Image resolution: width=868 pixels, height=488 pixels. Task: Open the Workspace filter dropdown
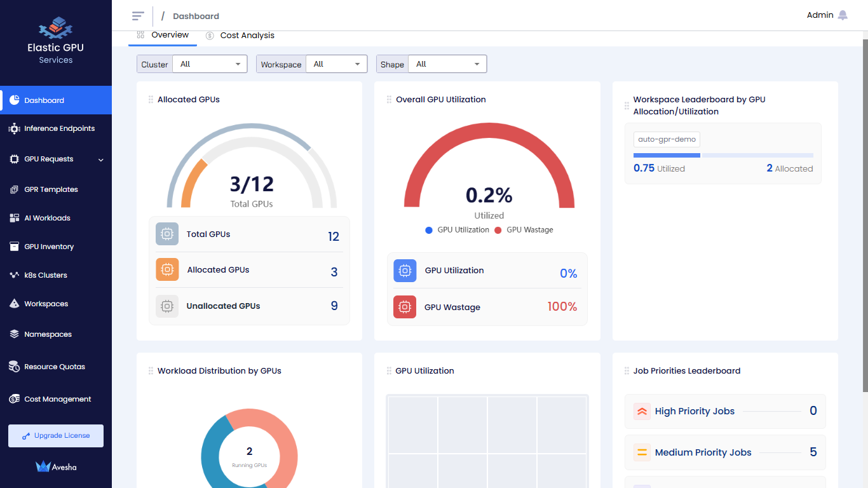[x=337, y=64]
